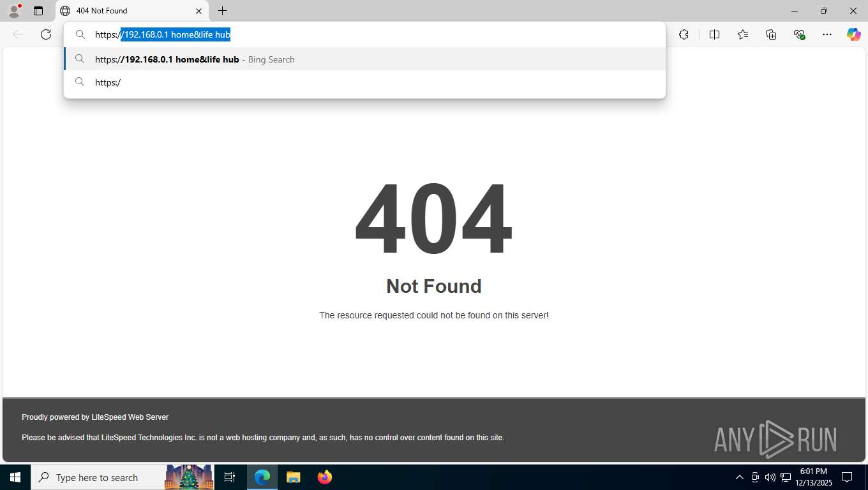Select Microsoft Edge in the taskbar
Screen dimensions: 868x490
(262, 477)
